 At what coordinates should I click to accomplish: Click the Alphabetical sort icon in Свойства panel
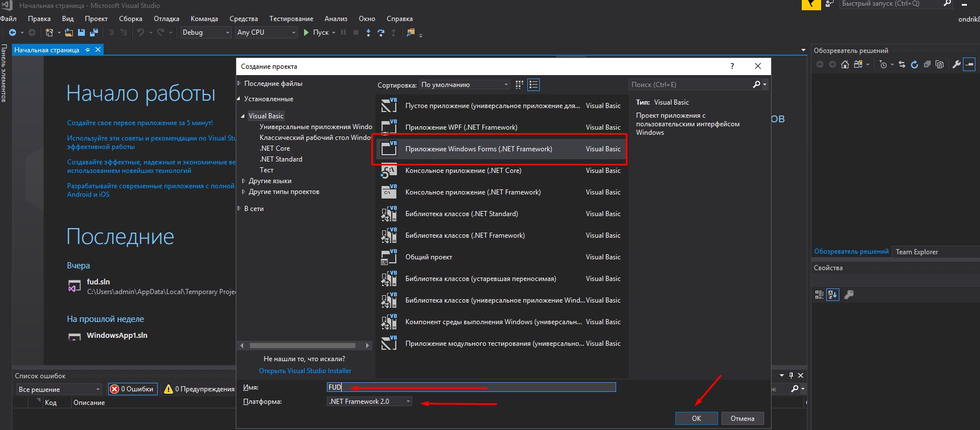tap(833, 295)
